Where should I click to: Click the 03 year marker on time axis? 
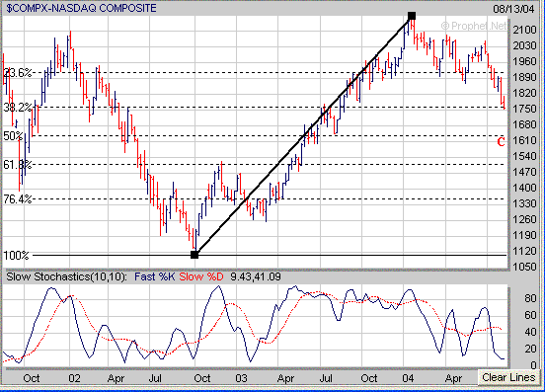click(241, 378)
